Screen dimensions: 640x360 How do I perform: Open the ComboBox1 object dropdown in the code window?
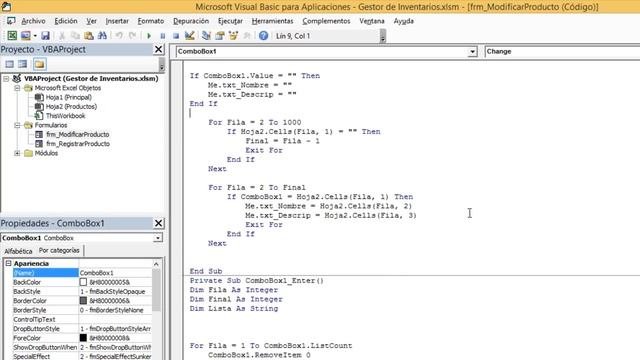[473, 52]
